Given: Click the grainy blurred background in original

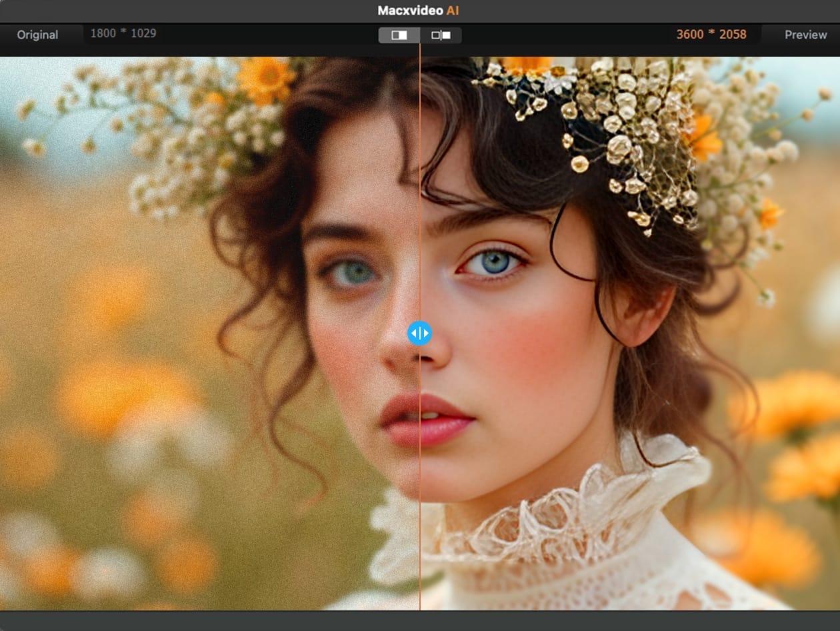Looking at the screenshot, I should click(x=100, y=300).
